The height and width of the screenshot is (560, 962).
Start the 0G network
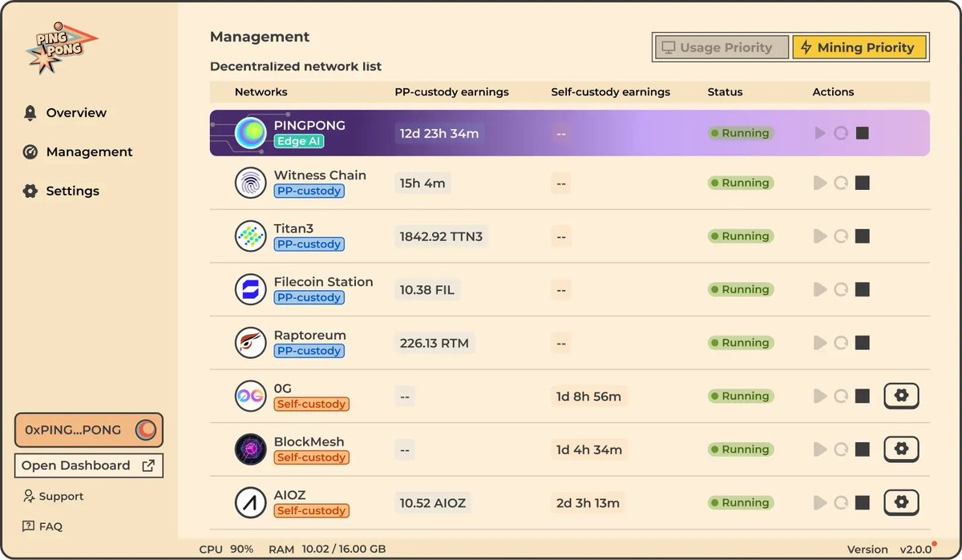click(x=819, y=396)
